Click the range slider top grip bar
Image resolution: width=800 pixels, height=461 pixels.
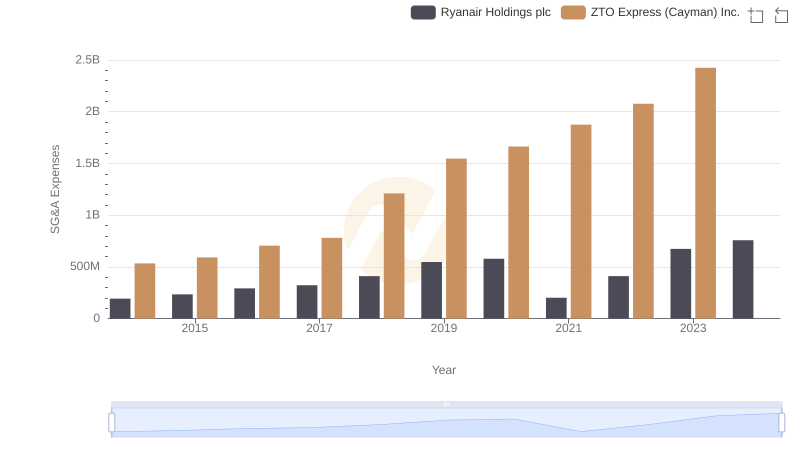(446, 404)
